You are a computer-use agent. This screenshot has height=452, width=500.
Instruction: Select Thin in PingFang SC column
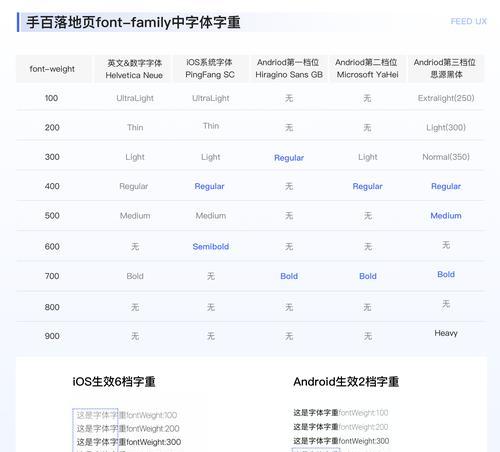[211, 126]
